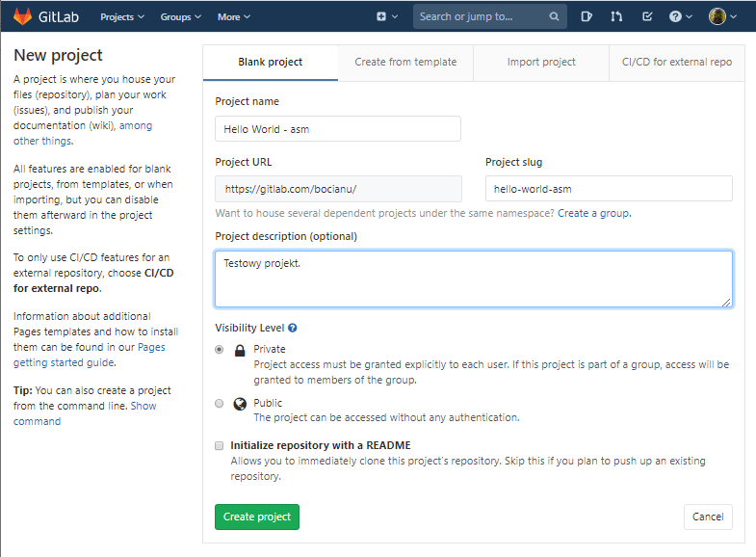Click the GitLab wordmark text

[x=59, y=17]
